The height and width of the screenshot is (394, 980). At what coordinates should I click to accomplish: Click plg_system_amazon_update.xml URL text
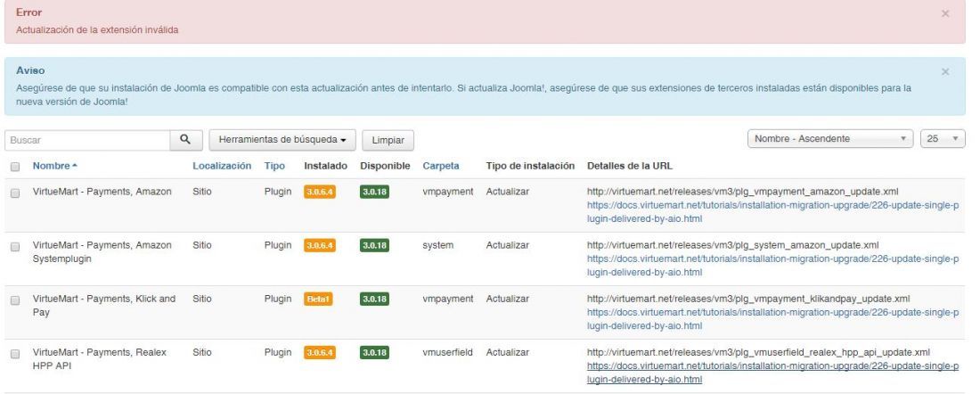[732, 245]
